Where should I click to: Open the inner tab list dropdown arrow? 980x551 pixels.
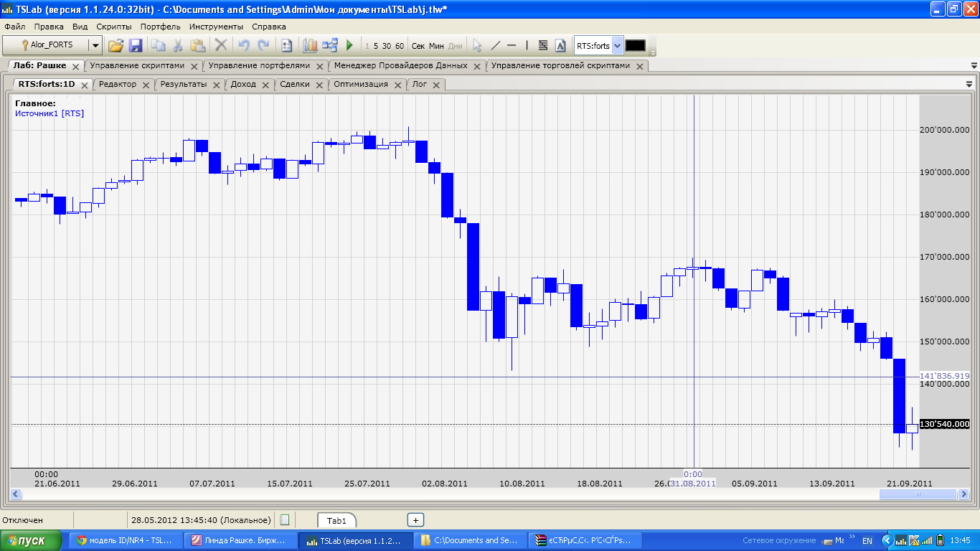969,84
